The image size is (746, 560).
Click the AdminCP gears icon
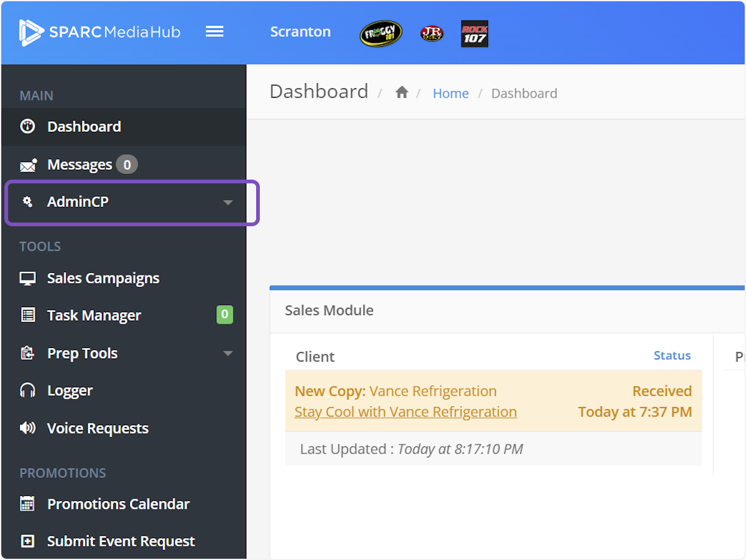(27, 202)
